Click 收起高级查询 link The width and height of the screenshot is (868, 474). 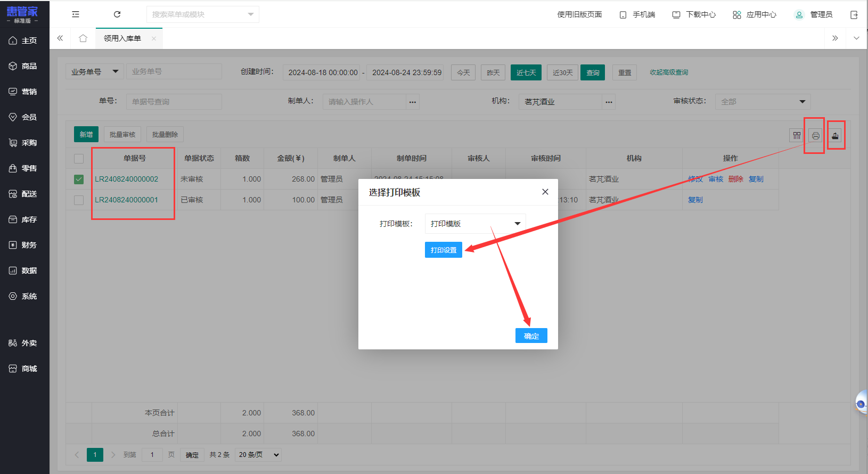tap(669, 72)
